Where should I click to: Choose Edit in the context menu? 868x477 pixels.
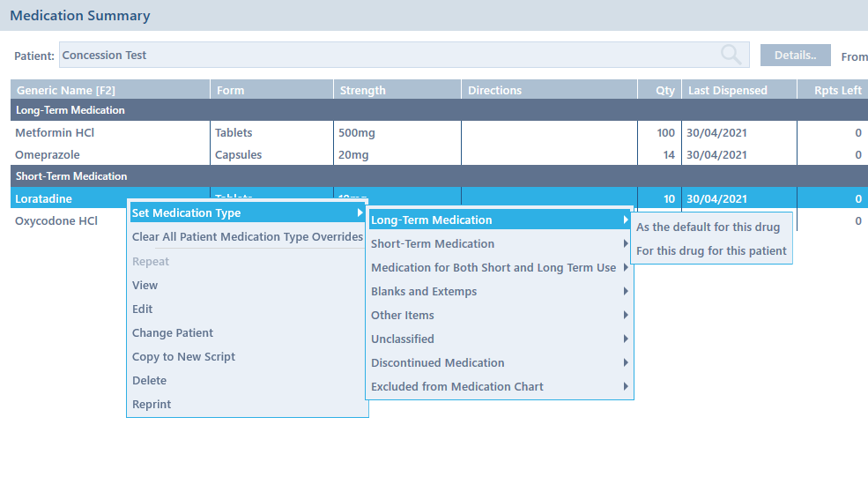143,309
